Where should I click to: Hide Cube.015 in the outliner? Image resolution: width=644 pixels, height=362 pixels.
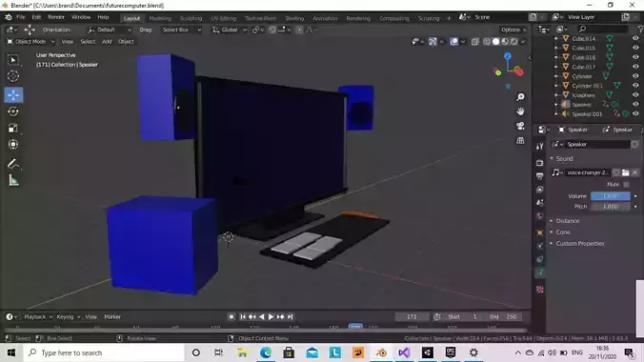tap(635, 48)
